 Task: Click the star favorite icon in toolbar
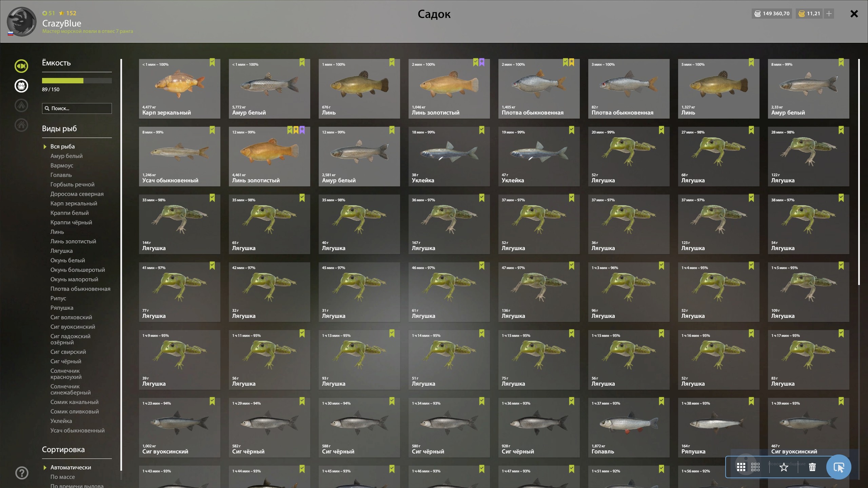click(x=784, y=467)
